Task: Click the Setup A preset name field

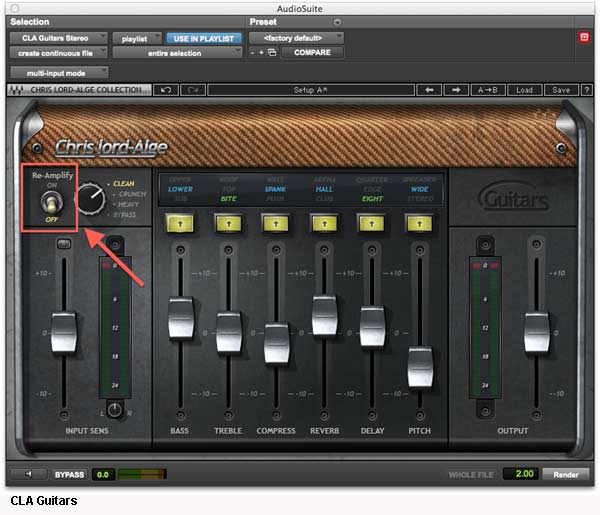Action: click(x=311, y=90)
